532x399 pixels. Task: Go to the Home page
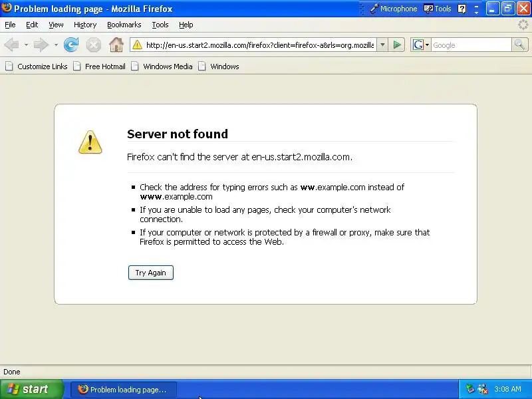pos(116,45)
